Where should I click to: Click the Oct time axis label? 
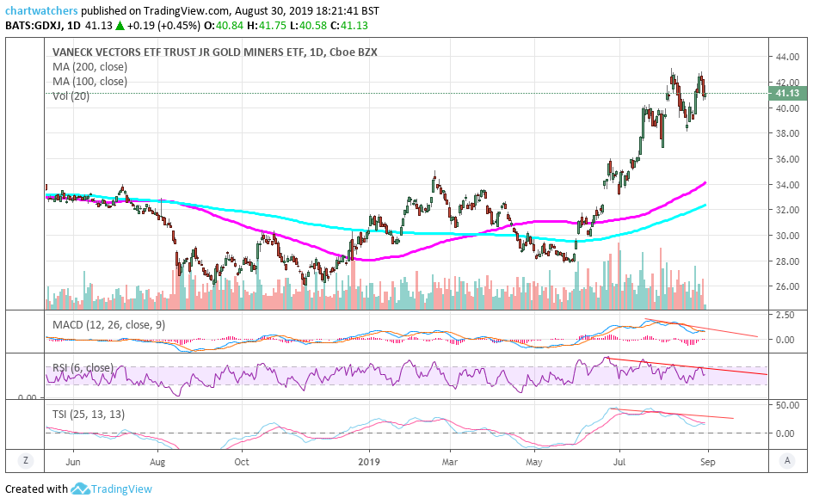pyautogui.click(x=242, y=462)
